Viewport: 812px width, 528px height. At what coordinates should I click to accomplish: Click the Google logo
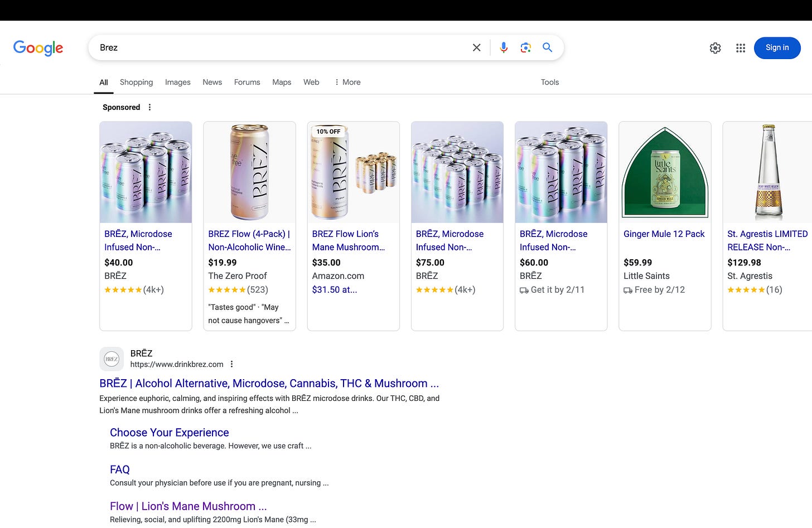click(x=38, y=48)
